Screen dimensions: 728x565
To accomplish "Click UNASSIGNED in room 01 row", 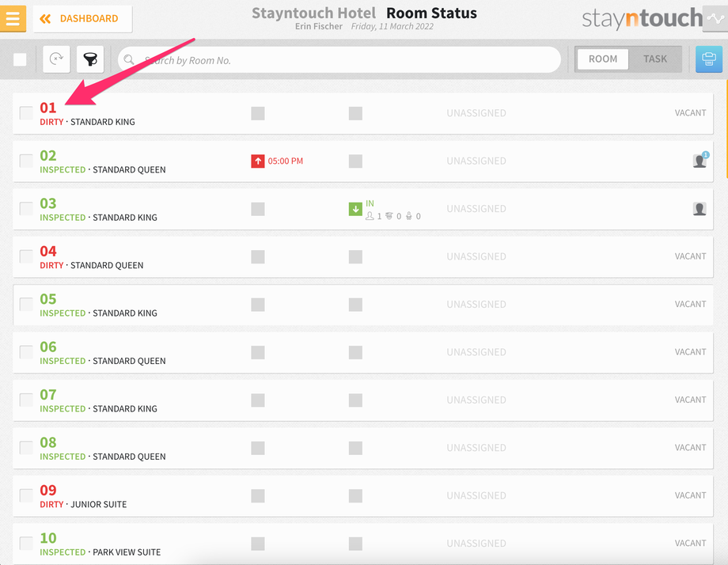I will coord(476,113).
